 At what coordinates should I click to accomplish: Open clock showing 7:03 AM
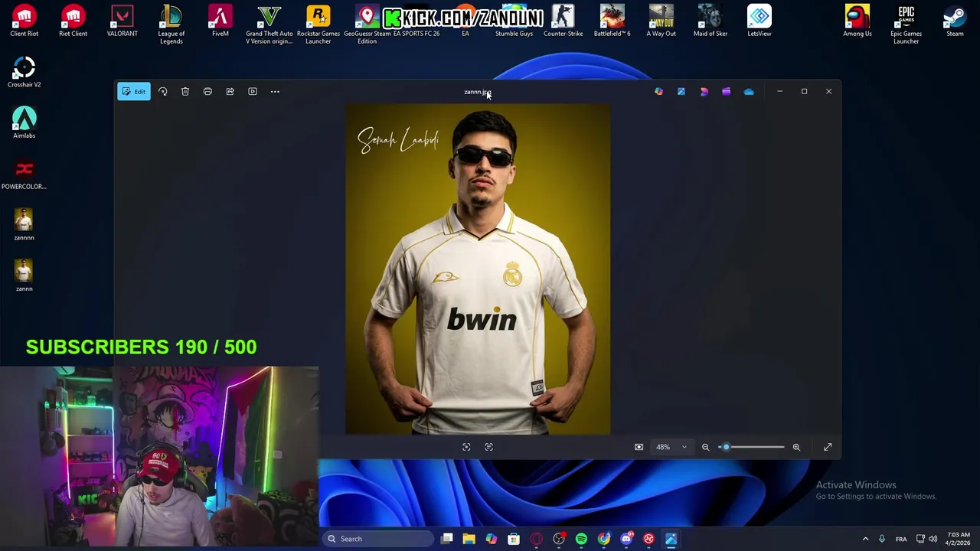(959, 539)
